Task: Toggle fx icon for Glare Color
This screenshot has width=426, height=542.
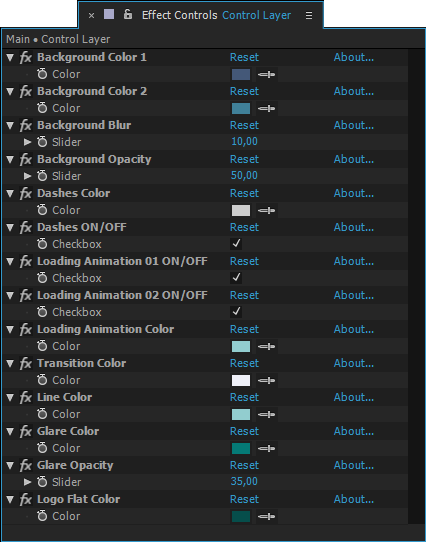Action: coord(26,431)
